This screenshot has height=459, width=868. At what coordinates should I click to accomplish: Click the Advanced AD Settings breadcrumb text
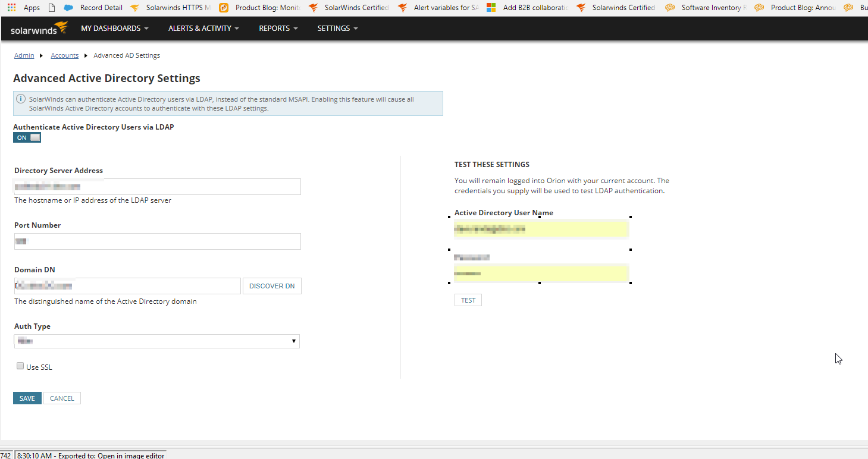tap(127, 55)
